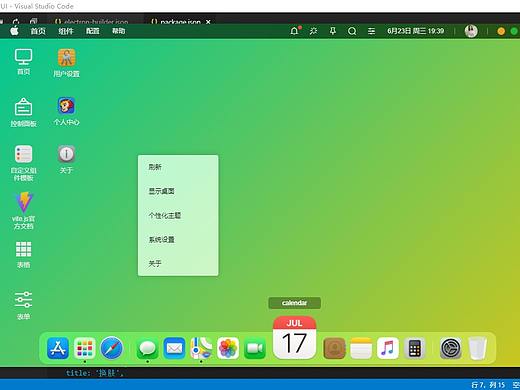Open Messages in the dock
520x390 pixels.
(x=147, y=348)
